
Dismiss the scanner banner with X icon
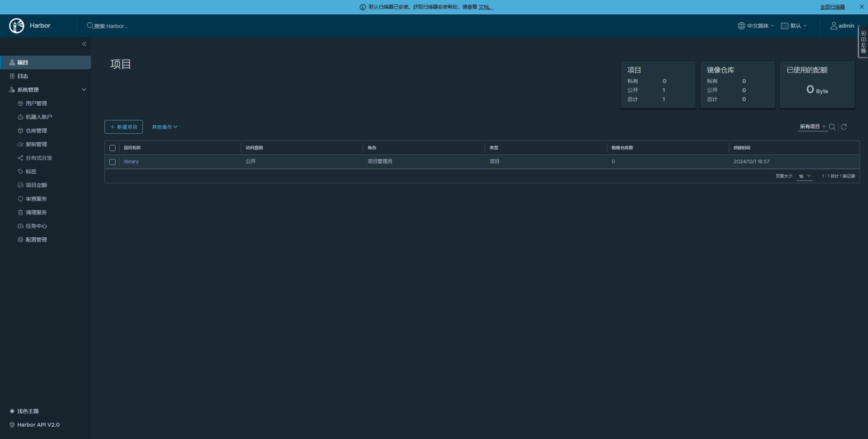[862, 7]
